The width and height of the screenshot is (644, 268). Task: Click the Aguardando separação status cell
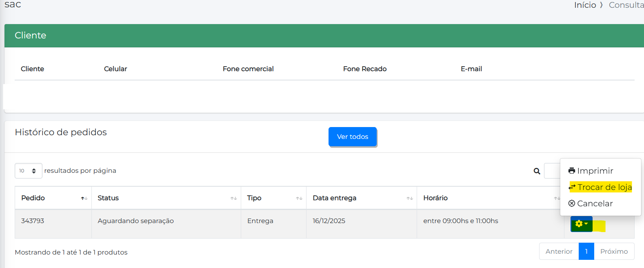tap(135, 221)
